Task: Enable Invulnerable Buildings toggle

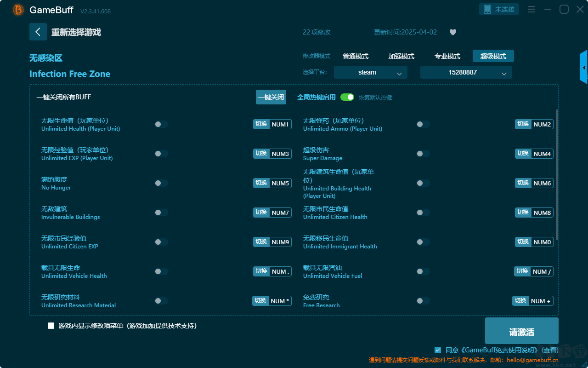Action: tap(161, 213)
